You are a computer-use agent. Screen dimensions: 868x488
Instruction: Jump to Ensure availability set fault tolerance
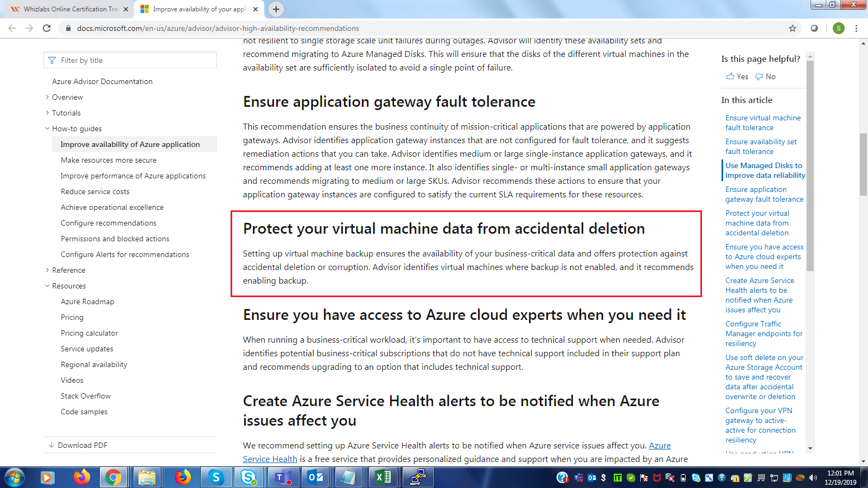(761, 146)
